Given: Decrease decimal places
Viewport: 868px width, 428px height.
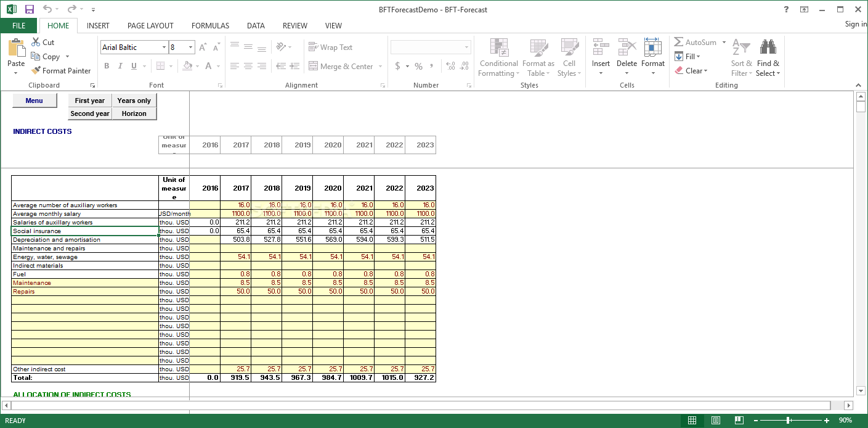Looking at the screenshot, I should point(464,66).
